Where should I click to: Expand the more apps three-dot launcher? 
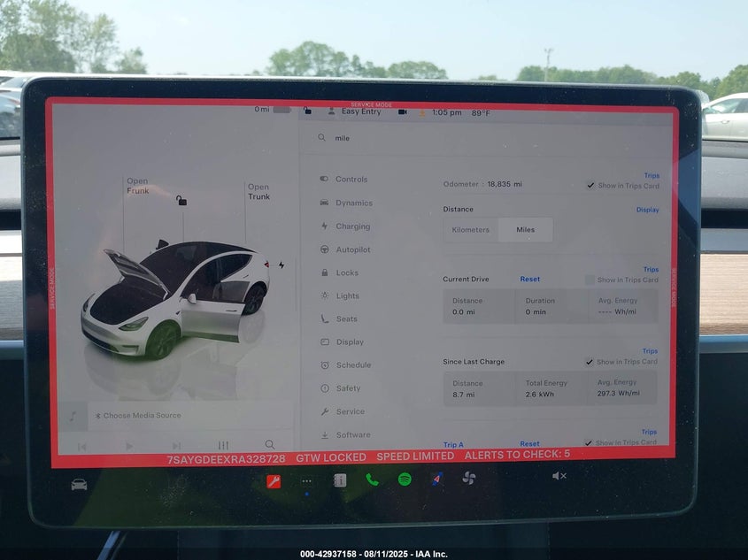(x=306, y=481)
